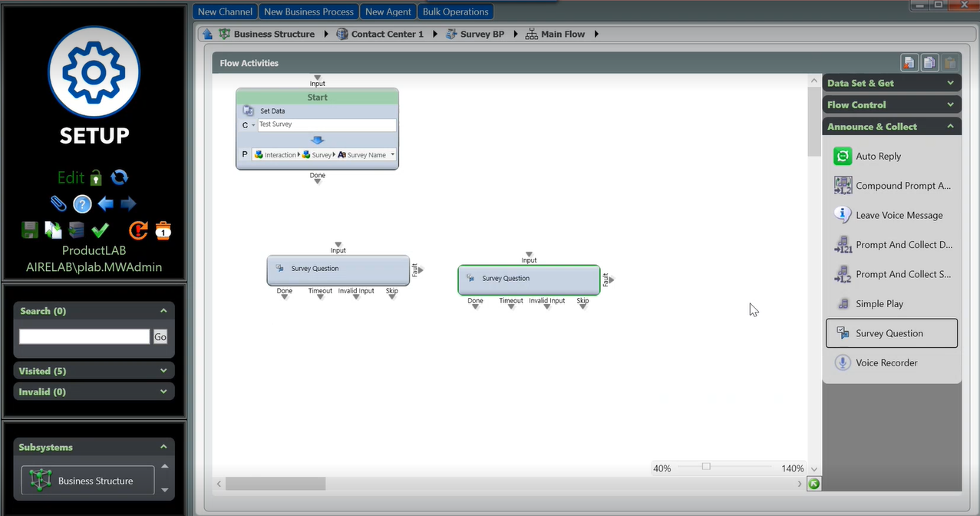This screenshot has width=980, height=516.
Task: Click the blue refresh arrows icon
Action: (120, 177)
